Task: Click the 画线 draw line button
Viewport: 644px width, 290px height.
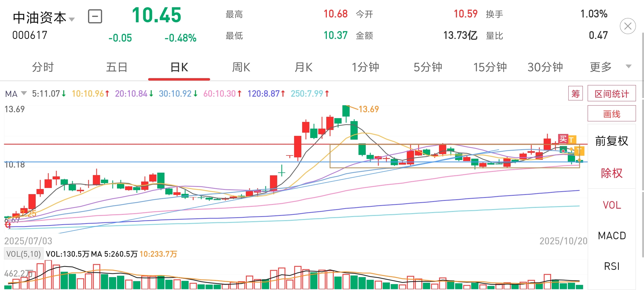Action: (x=612, y=114)
